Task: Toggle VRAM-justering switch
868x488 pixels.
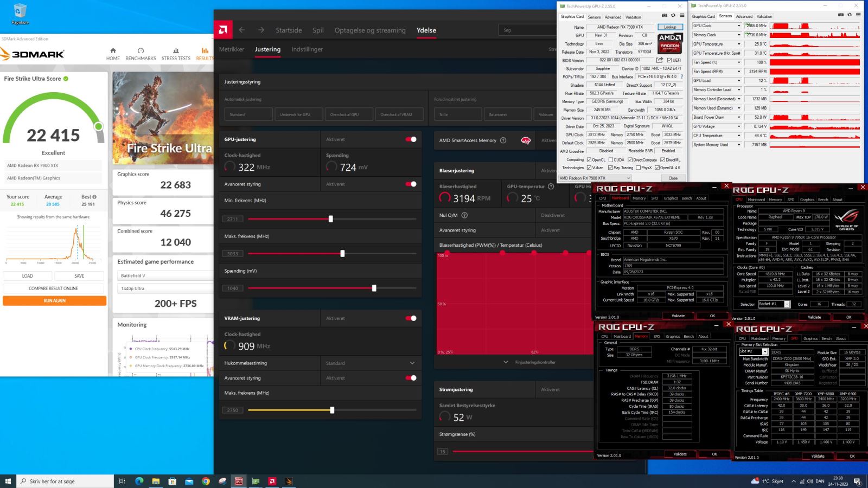Action: pos(411,318)
